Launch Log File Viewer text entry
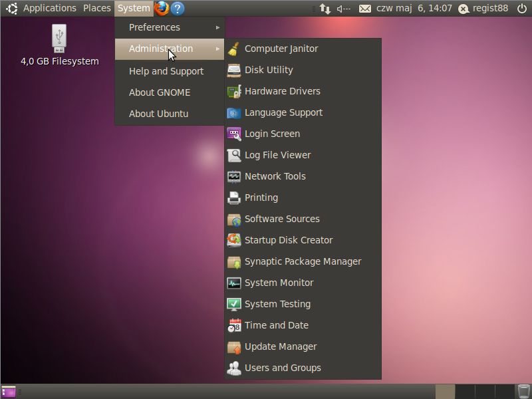The height and width of the screenshot is (399, 532). (x=277, y=156)
